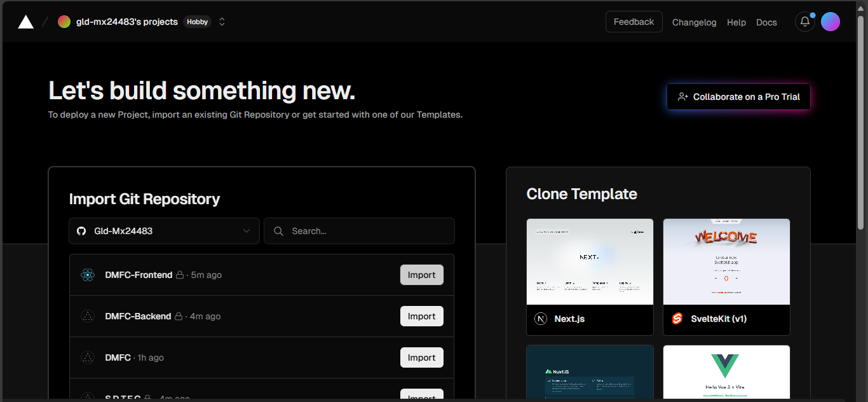Image resolution: width=868 pixels, height=402 pixels.
Task: Click the React icon beside DMFC-Frontend
Action: [88, 274]
